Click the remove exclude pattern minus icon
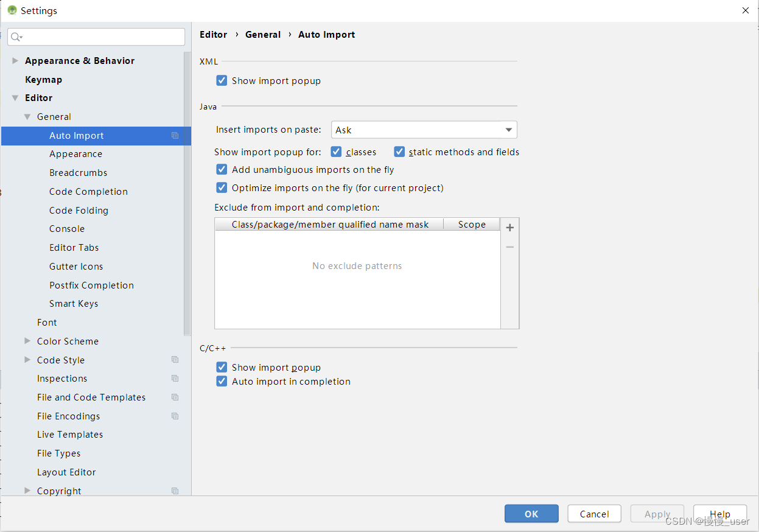Image resolution: width=759 pixels, height=532 pixels. [510, 247]
